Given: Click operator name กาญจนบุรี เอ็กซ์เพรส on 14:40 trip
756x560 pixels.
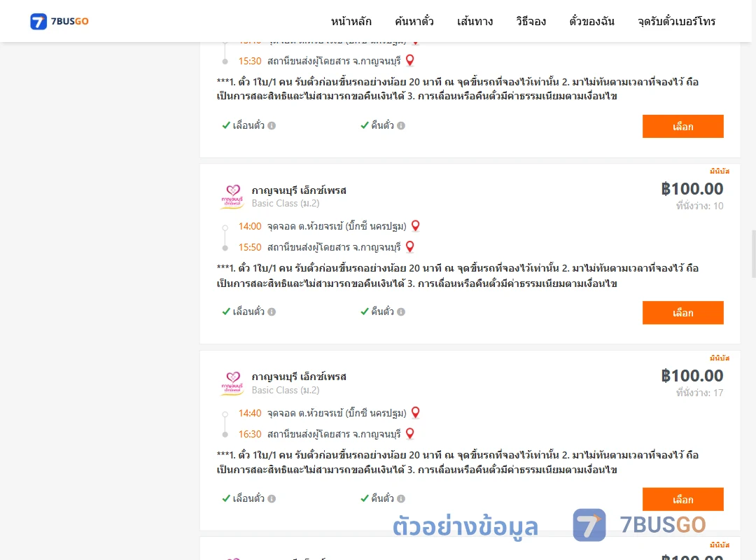Looking at the screenshot, I should [299, 376].
